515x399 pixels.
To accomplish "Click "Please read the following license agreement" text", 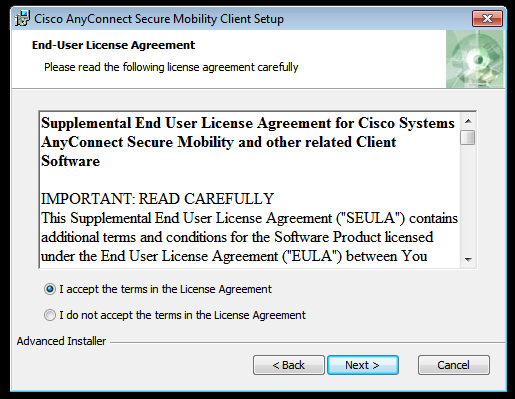I will [x=171, y=67].
